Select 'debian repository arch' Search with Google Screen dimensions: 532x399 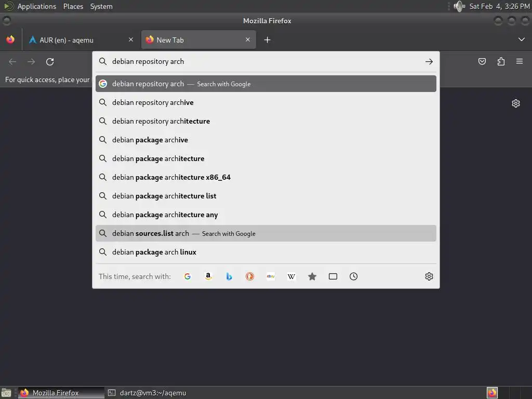click(x=265, y=84)
